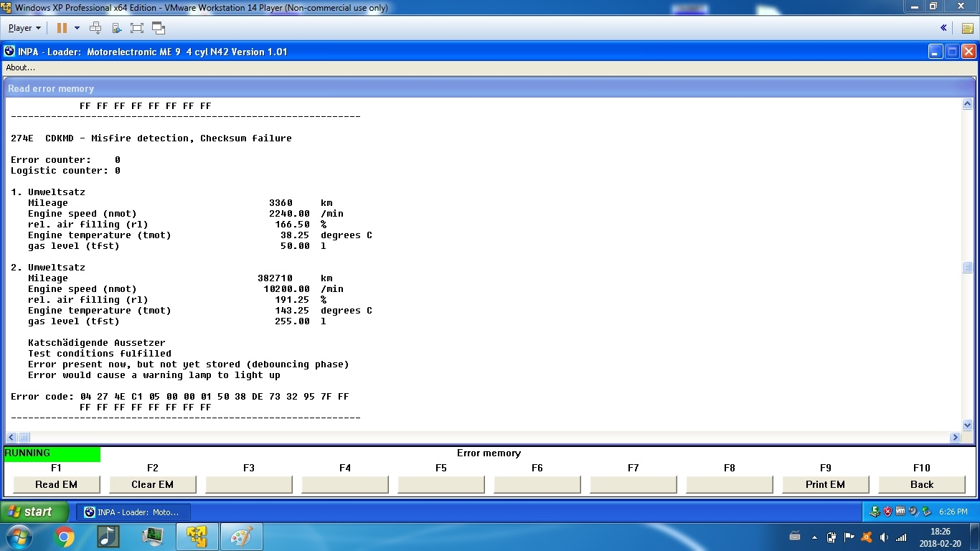The height and width of the screenshot is (551, 980).
Task: Open the system monitor app on taskbar
Action: [x=152, y=537]
